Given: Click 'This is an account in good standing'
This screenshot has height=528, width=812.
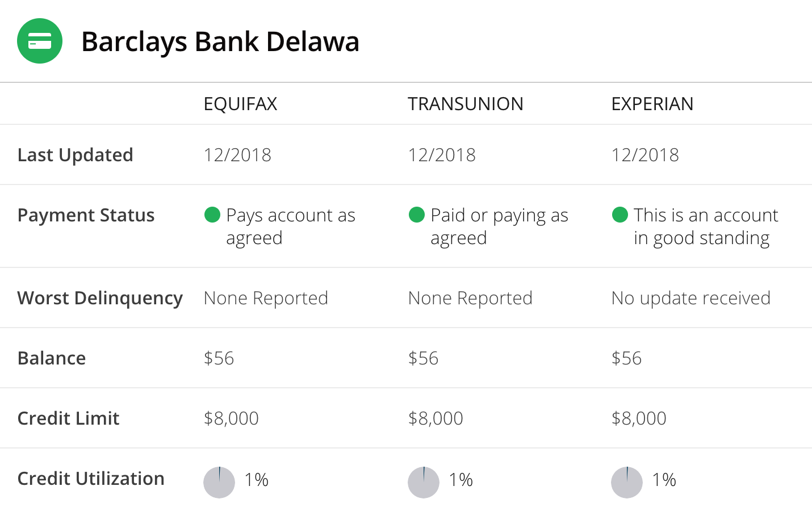Looking at the screenshot, I should [706, 227].
